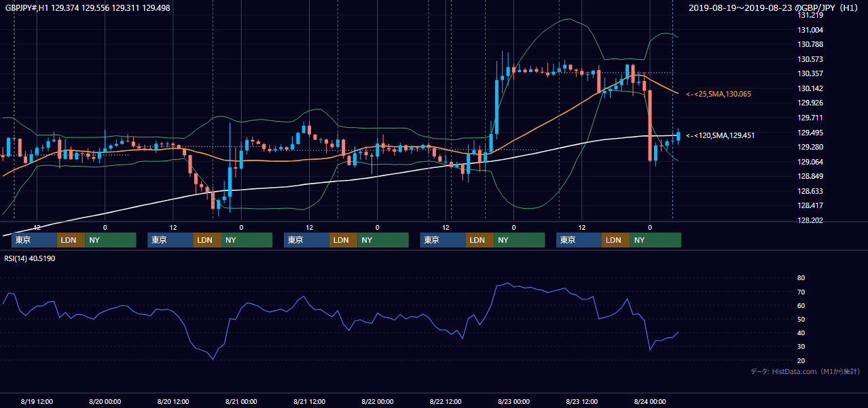Screen dimensions: 868x408
Task: Select price axis value 131.004
Action: 810,30
